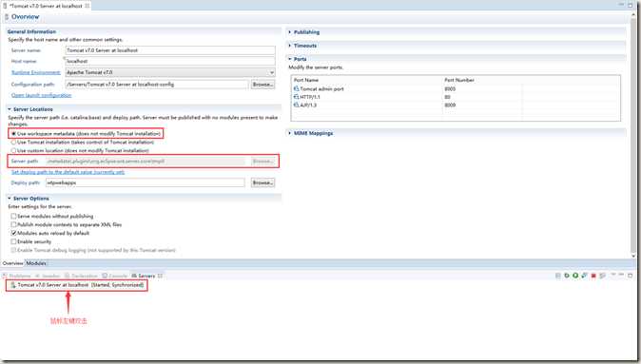Viewport: 641px width, 364px height.
Task: Open the Declaration view tab
Action: point(82,276)
